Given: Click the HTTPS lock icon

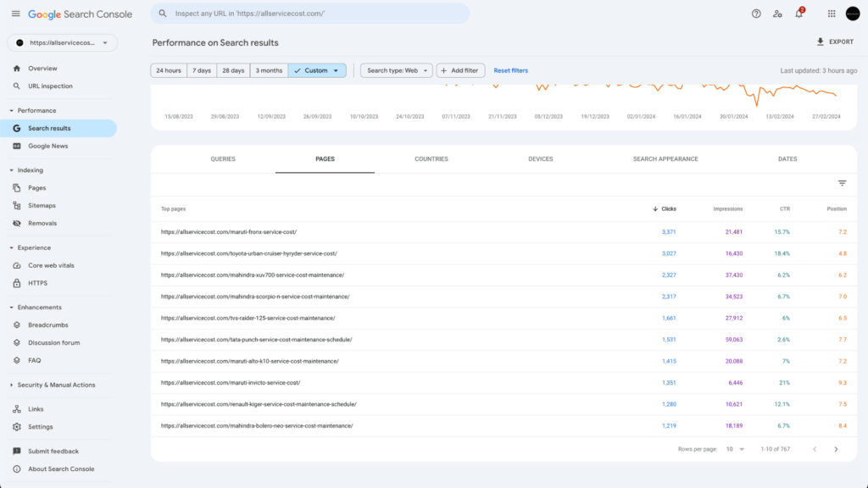Looking at the screenshot, I should (17, 283).
